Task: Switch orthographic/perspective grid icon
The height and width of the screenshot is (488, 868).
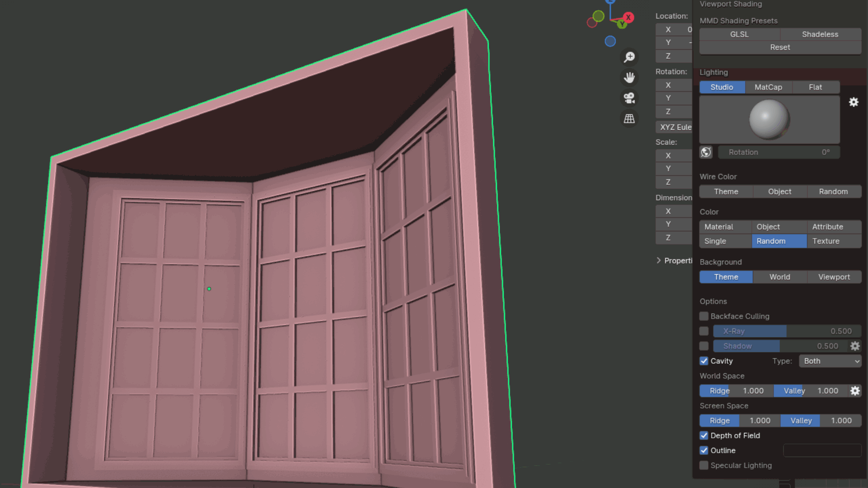Action: [x=629, y=119]
